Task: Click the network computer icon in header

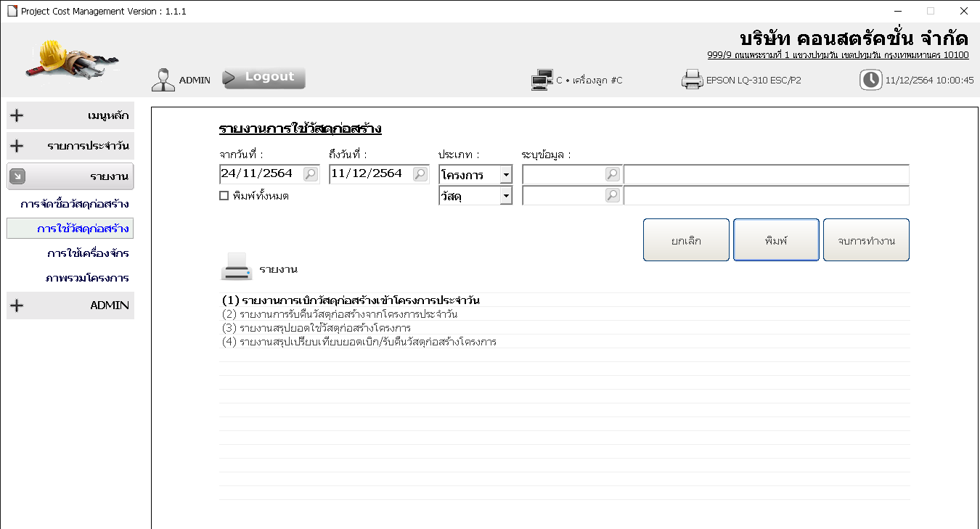Action: pos(542,80)
